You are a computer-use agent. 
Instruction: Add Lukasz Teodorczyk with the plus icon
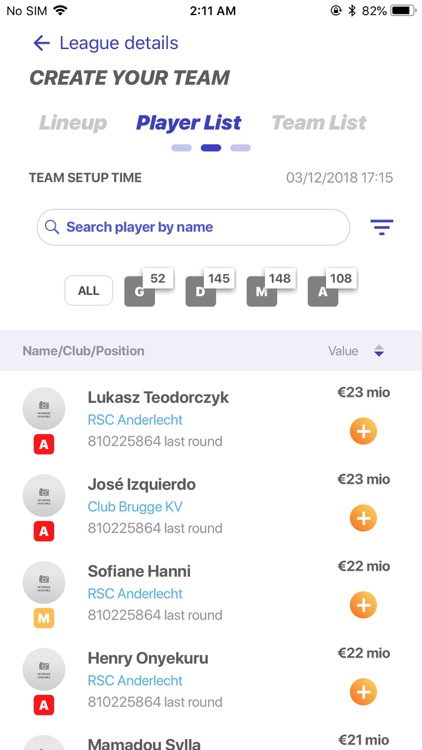tap(363, 431)
